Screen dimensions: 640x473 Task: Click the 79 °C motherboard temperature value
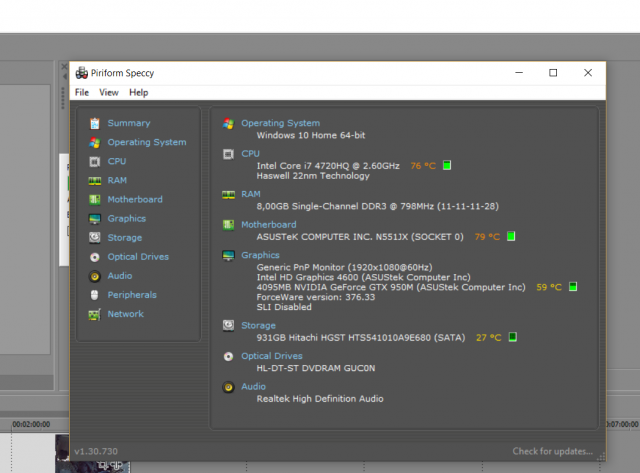487,237
